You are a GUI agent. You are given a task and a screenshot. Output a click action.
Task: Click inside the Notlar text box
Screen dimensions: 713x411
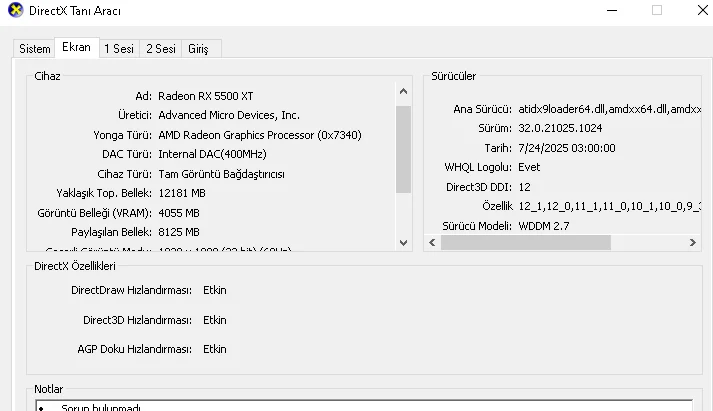(x=360, y=405)
